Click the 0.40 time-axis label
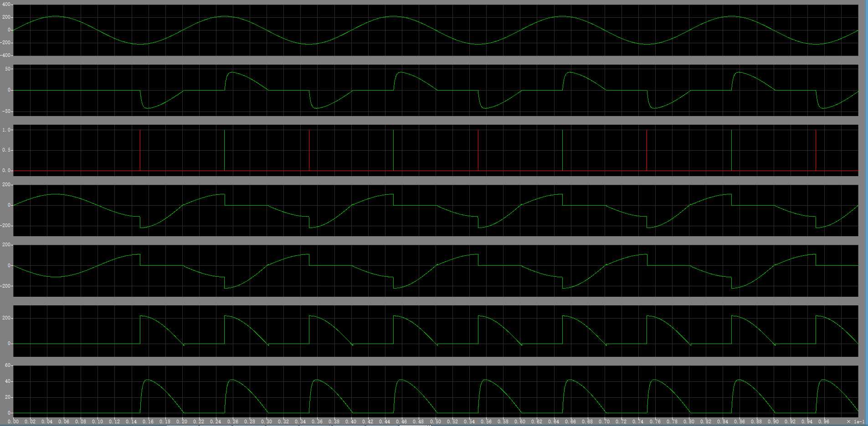 [x=351, y=421]
